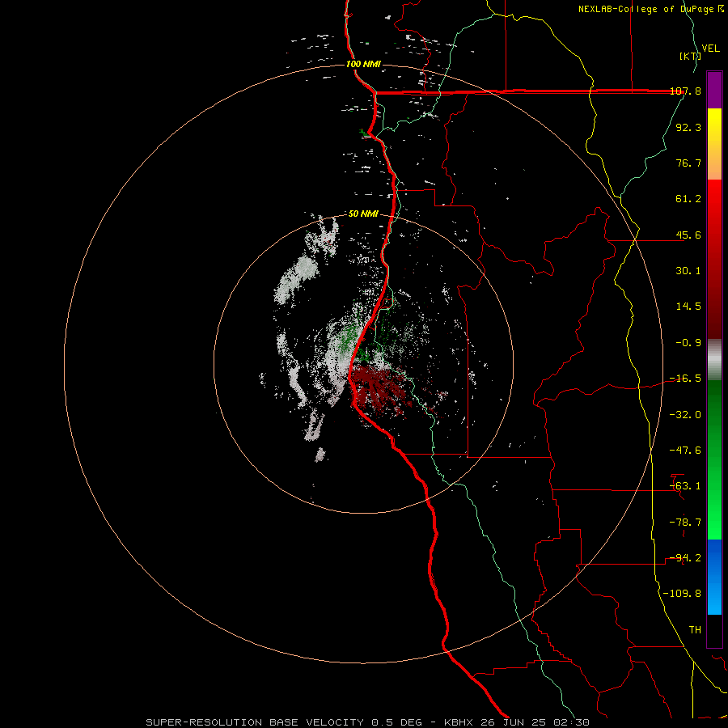Click the Super-Resolution Base Velocity caption text
The height and width of the screenshot is (728, 728).
(368, 722)
